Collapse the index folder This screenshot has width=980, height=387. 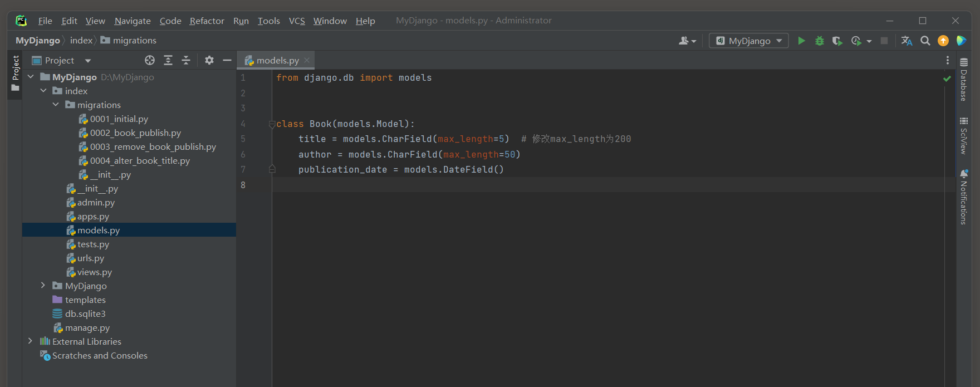(x=43, y=91)
